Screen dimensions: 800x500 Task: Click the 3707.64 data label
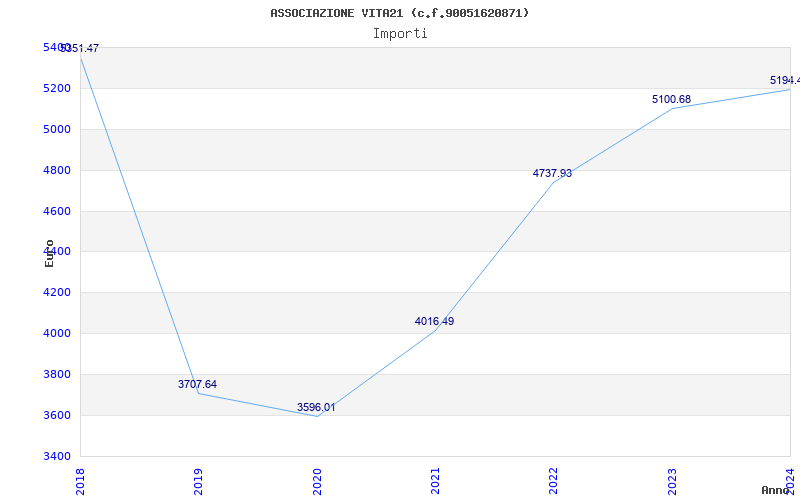[x=197, y=384]
